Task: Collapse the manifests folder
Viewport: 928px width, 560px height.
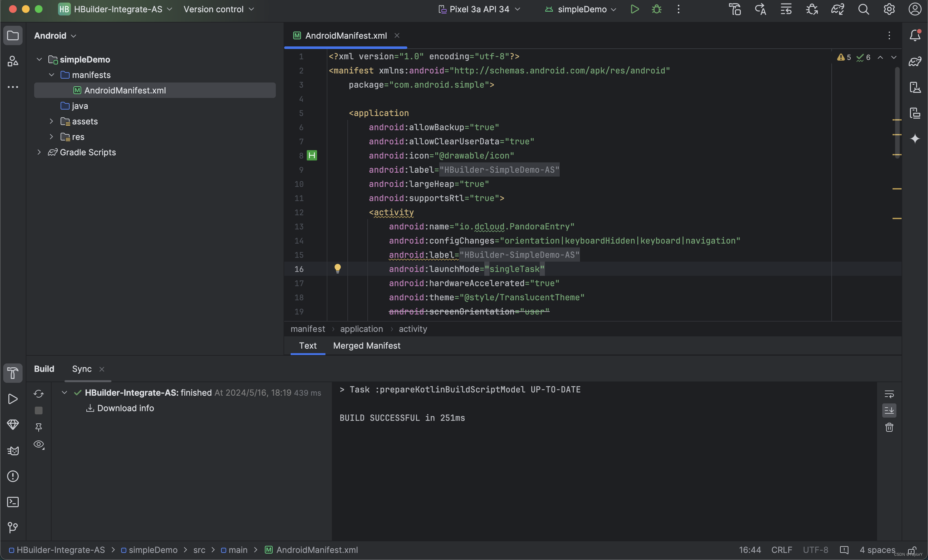Action: pyautogui.click(x=51, y=74)
